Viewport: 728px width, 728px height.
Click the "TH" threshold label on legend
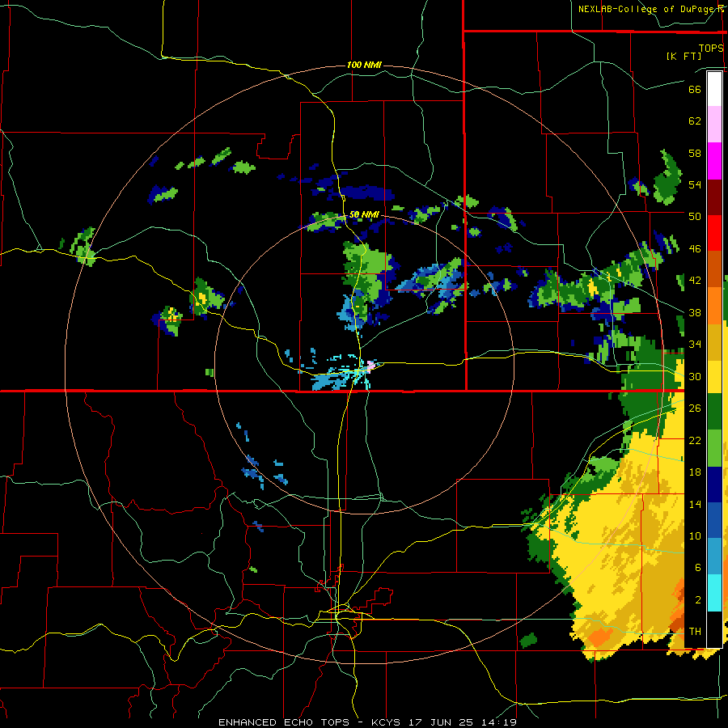pos(695,632)
